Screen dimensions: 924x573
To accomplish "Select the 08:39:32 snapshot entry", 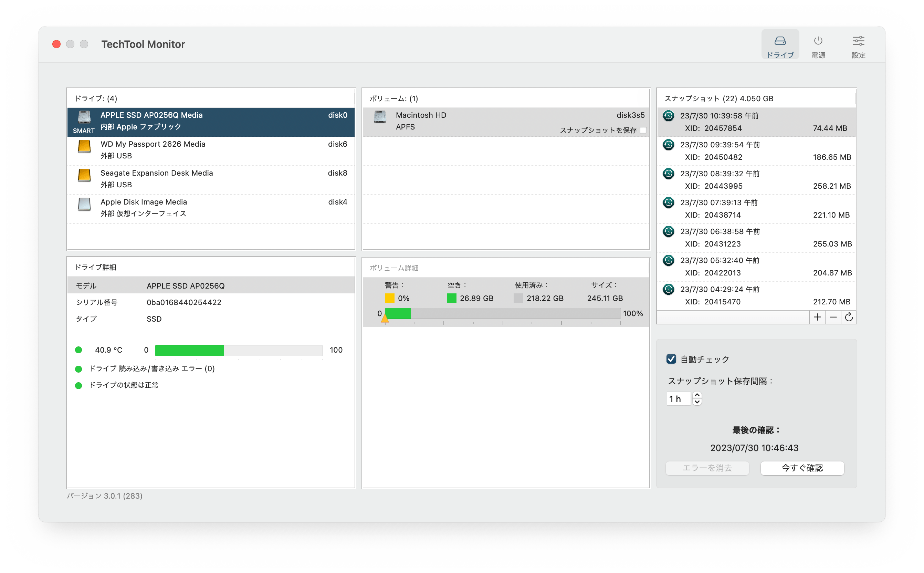I will coord(756,180).
